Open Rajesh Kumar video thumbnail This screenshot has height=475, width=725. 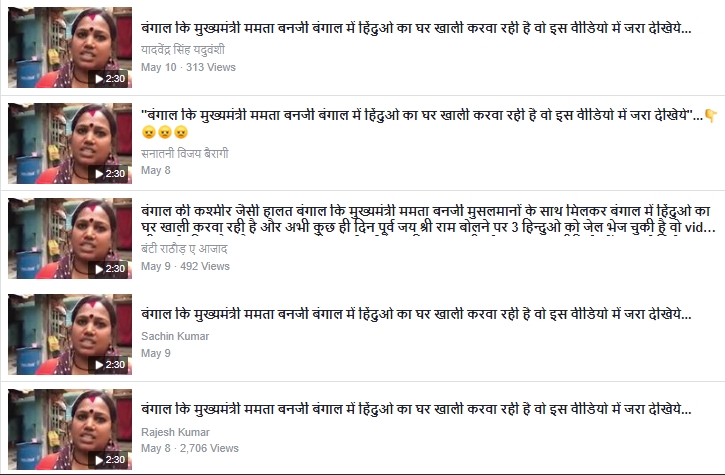[x=70, y=429]
